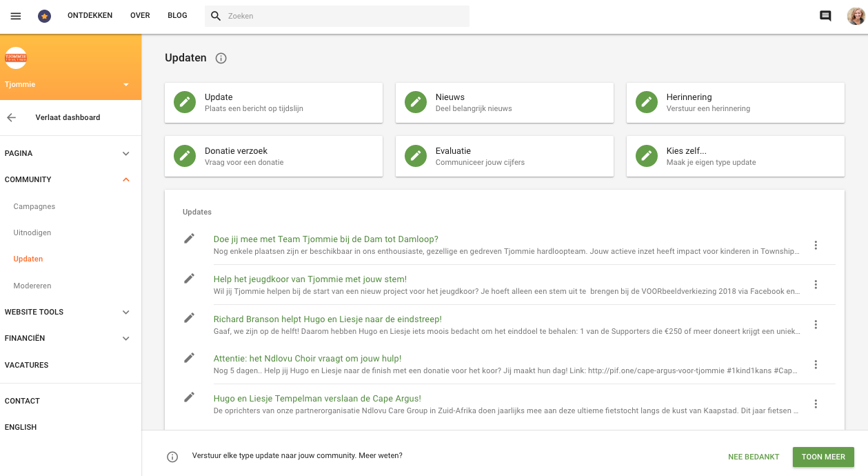Viewport: 868px width, 476px height.
Task: Select Campagnes in the sidebar
Action: click(34, 206)
